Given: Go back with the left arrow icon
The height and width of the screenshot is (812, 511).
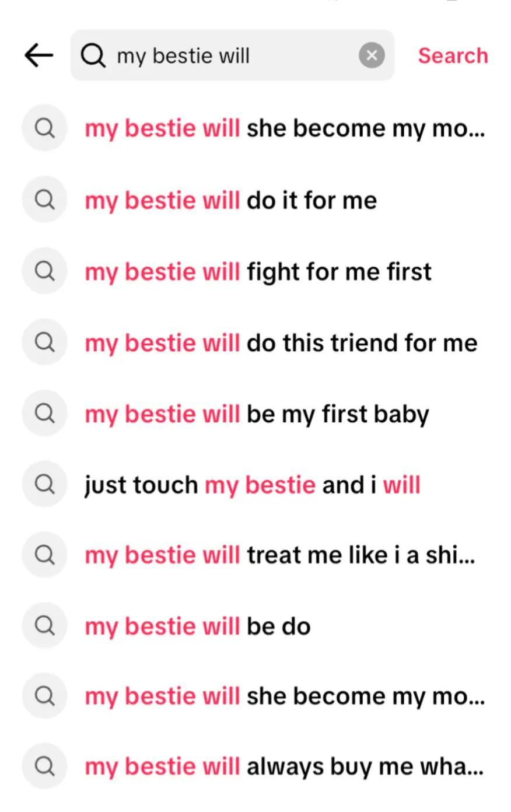Looking at the screenshot, I should click(38, 55).
